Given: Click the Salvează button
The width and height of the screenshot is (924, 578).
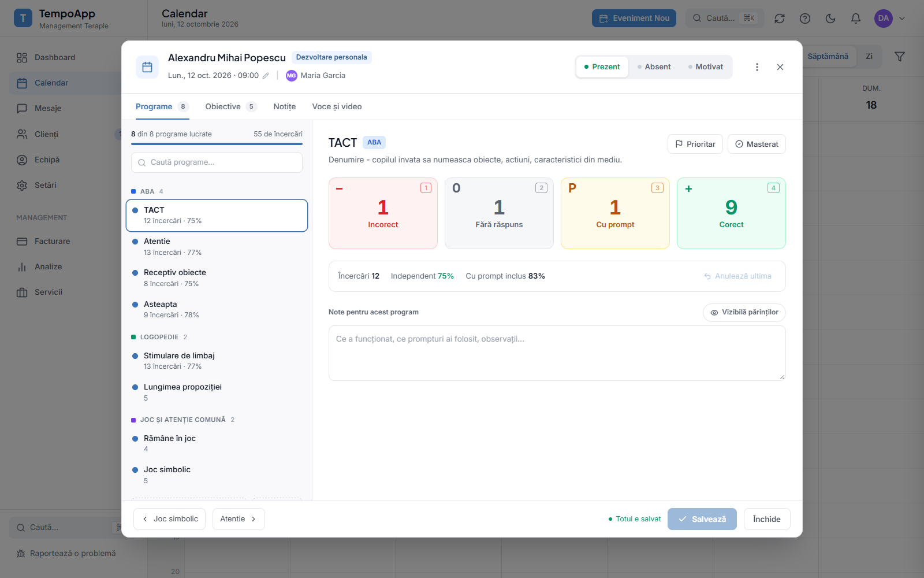Looking at the screenshot, I should point(702,519).
